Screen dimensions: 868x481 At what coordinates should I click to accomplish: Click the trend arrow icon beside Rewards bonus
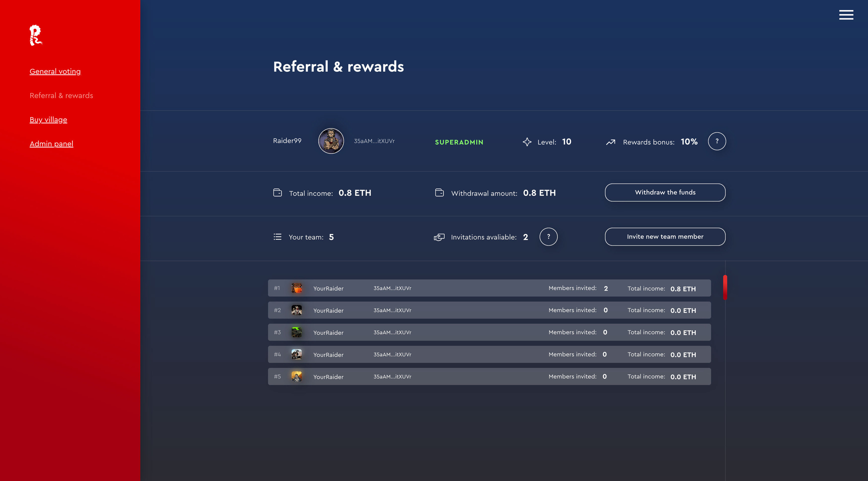(611, 142)
